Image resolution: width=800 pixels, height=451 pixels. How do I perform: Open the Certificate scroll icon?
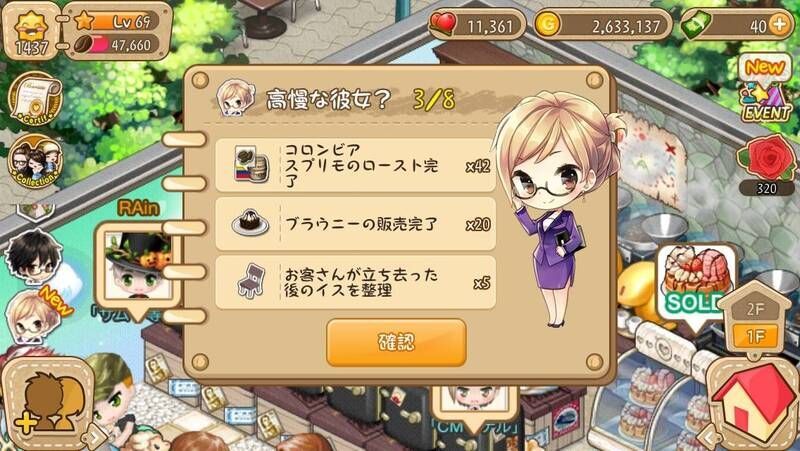(35, 99)
